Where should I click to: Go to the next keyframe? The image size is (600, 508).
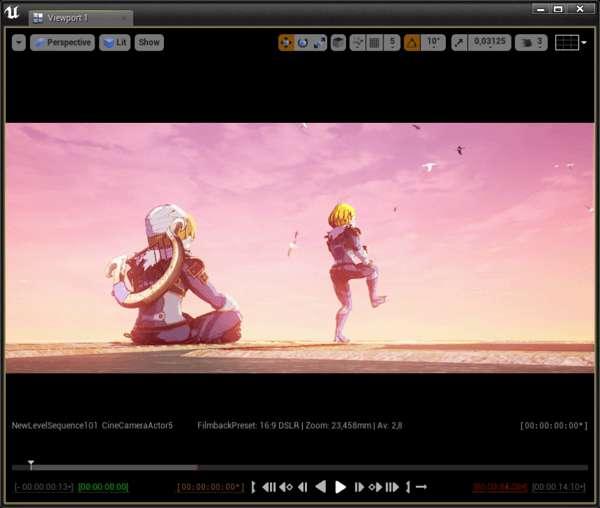coord(375,487)
